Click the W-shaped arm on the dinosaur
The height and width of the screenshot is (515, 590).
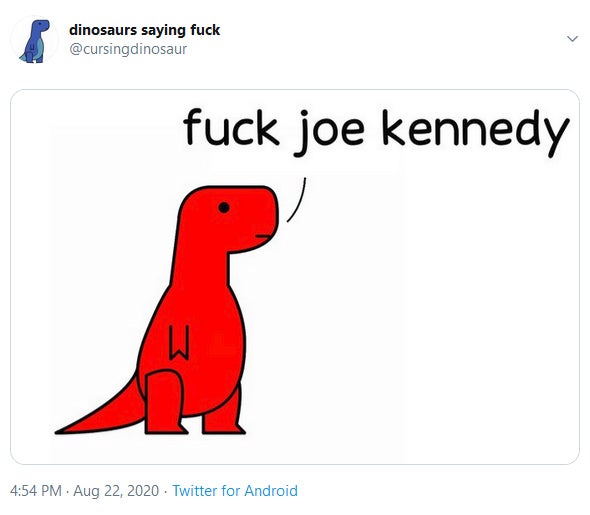(x=179, y=343)
